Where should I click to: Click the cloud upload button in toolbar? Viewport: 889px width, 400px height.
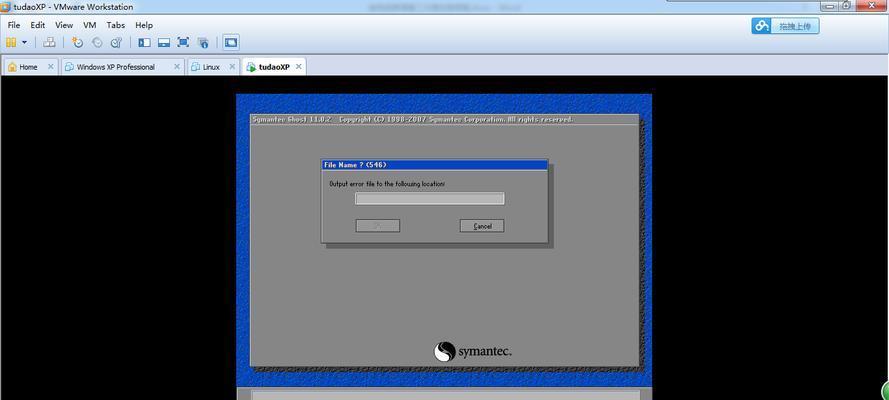point(785,26)
